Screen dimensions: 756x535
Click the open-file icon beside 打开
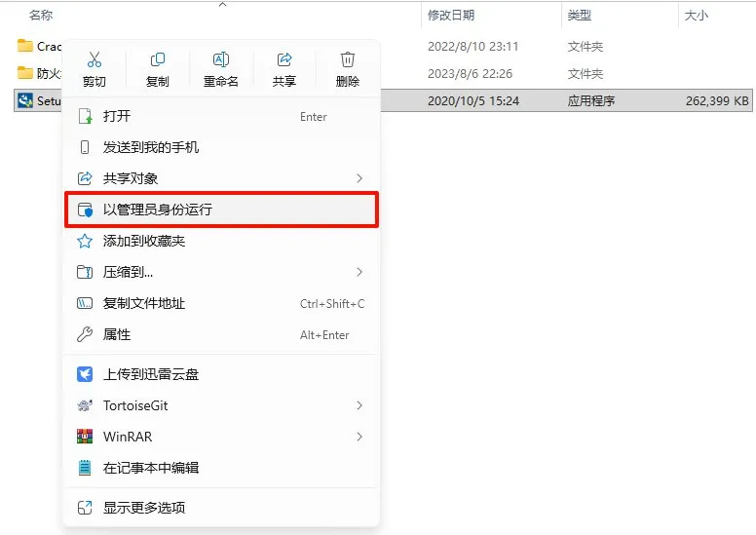pyautogui.click(x=85, y=116)
